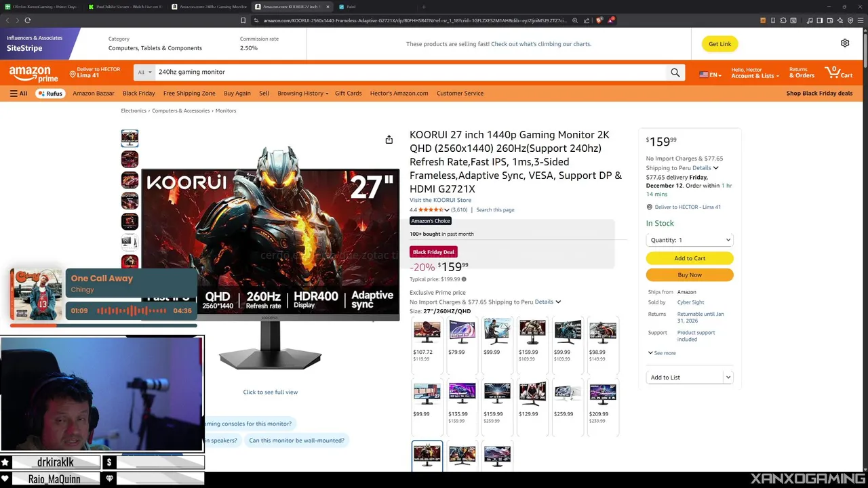This screenshot has height=488, width=868.
Task: Expand Add to List dropdown arrow
Action: point(728,378)
